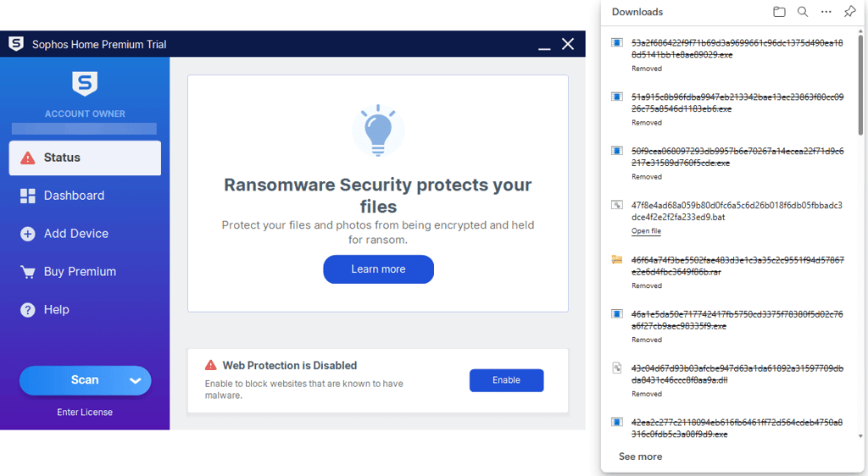Click the removed 46f64a74f3be5502 .rar entry
Viewport: 868px width, 476px height.
[737, 266]
